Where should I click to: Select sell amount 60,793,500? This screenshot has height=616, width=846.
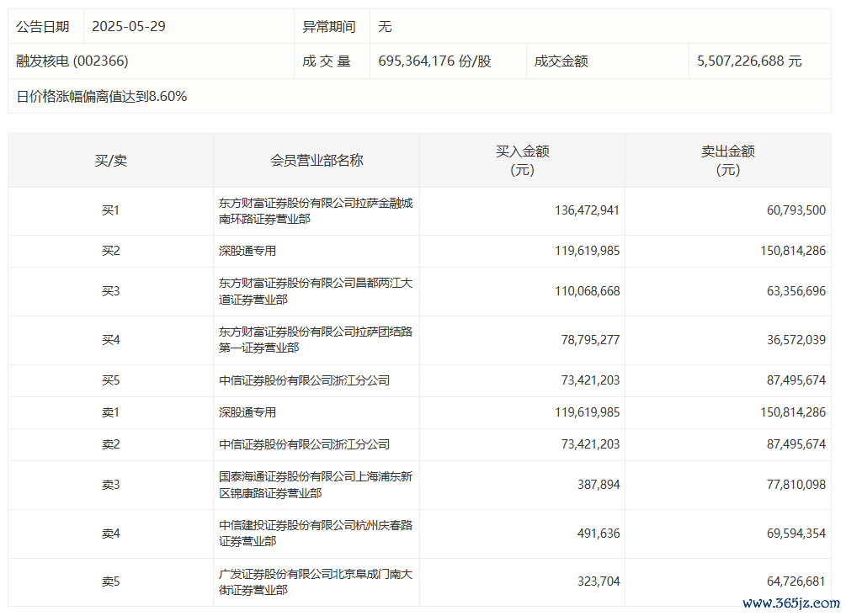tap(796, 210)
